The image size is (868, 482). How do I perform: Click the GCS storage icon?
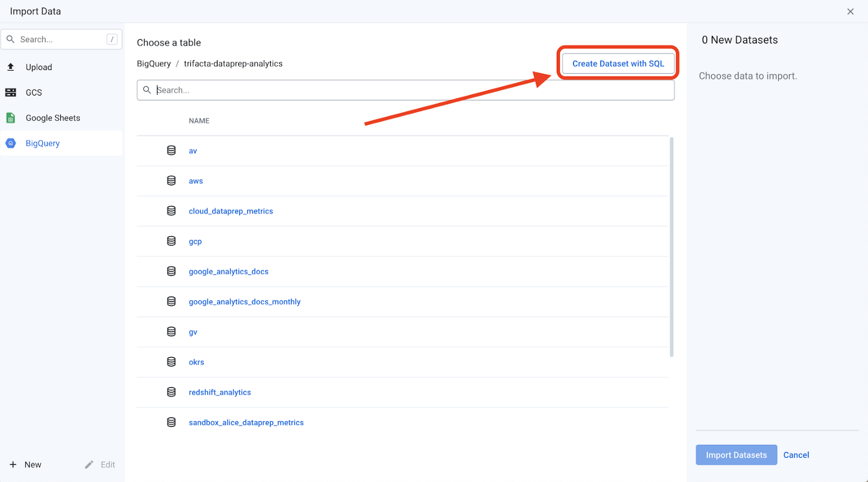(11, 92)
